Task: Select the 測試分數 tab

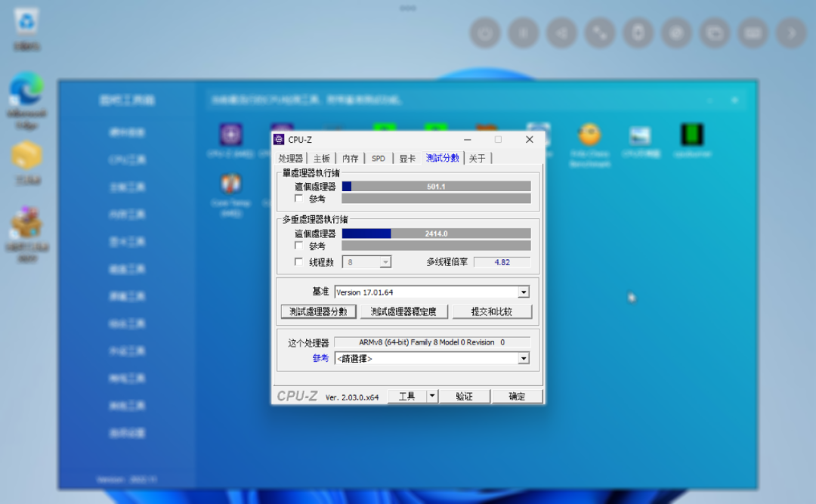Action: [442, 158]
